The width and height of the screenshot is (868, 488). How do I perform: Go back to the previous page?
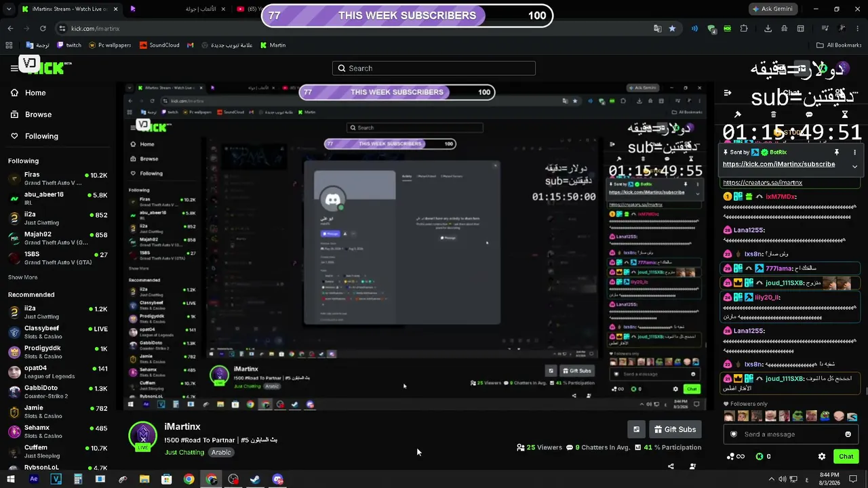[x=10, y=28]
